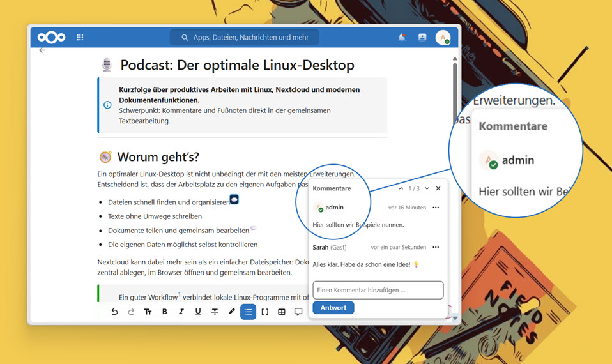Click the bullet 'Texte ohne Umwege schreiben'
The image size is (612, 364).
click(x=155, y=216)
